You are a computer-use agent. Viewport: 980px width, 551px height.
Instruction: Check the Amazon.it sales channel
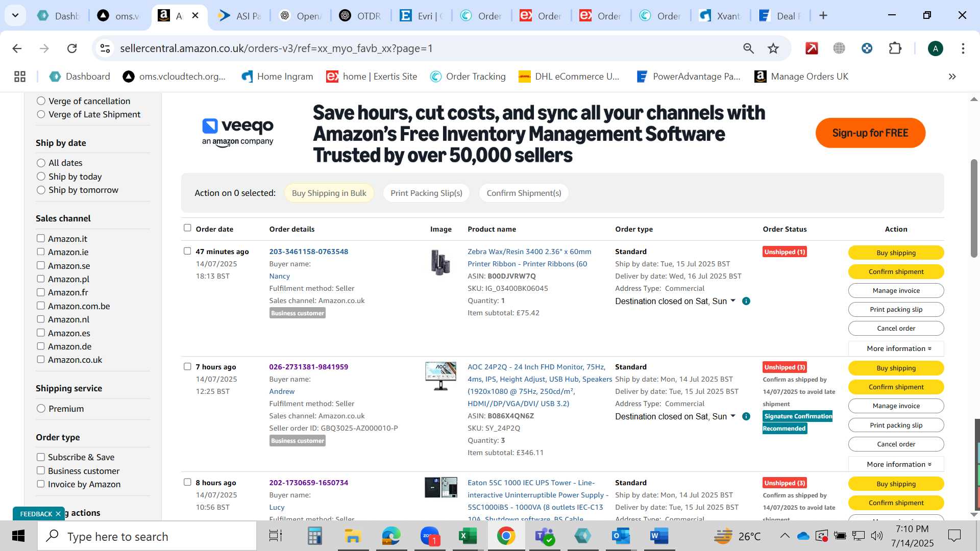pyautogui.click(x=40, y=238)
